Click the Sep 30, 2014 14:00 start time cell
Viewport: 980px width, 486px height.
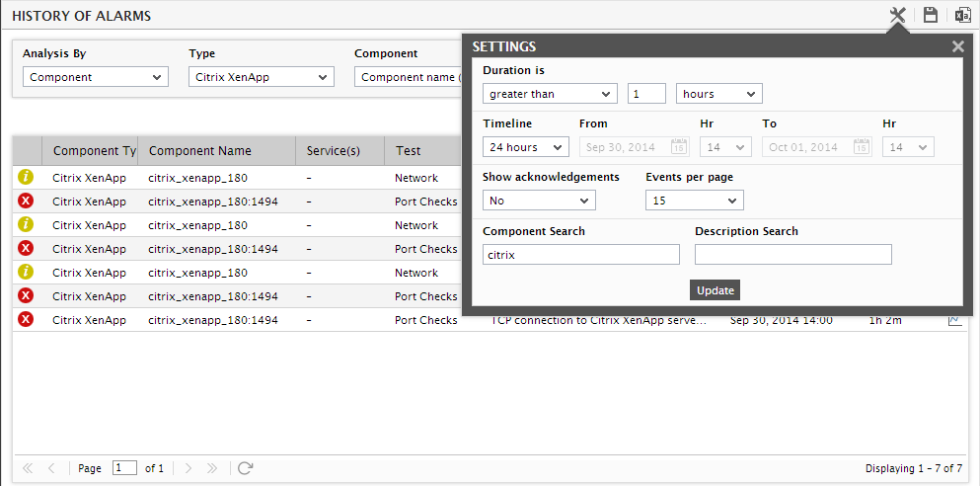point(782,320)
